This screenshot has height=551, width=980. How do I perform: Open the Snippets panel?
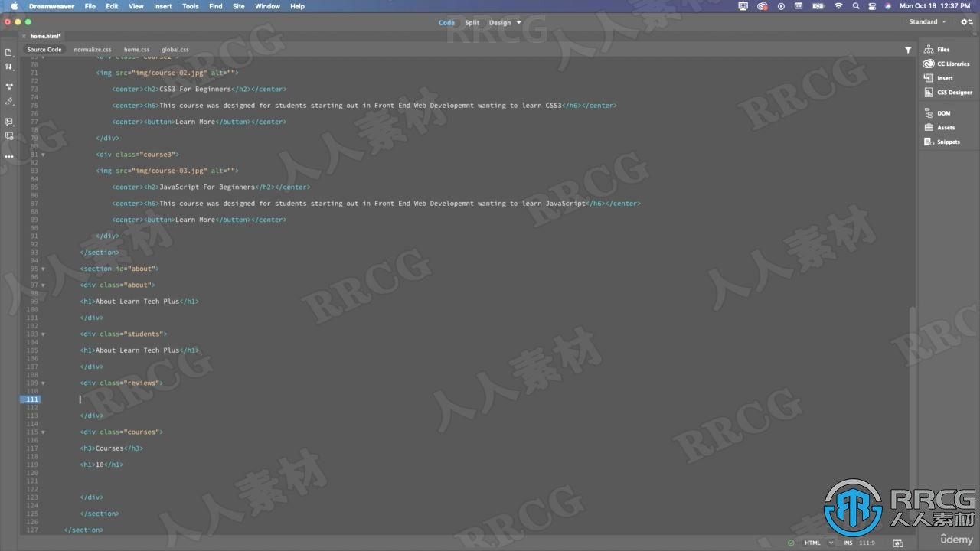coord(942,142)
